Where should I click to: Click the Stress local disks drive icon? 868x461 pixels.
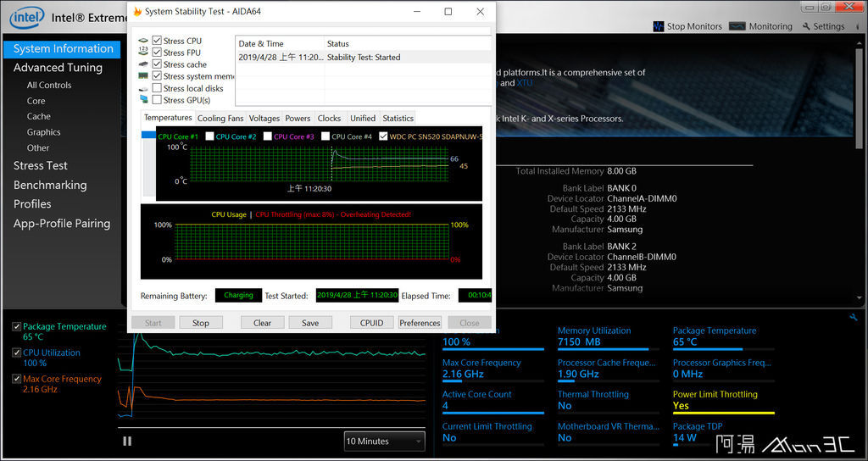point(143,88)
